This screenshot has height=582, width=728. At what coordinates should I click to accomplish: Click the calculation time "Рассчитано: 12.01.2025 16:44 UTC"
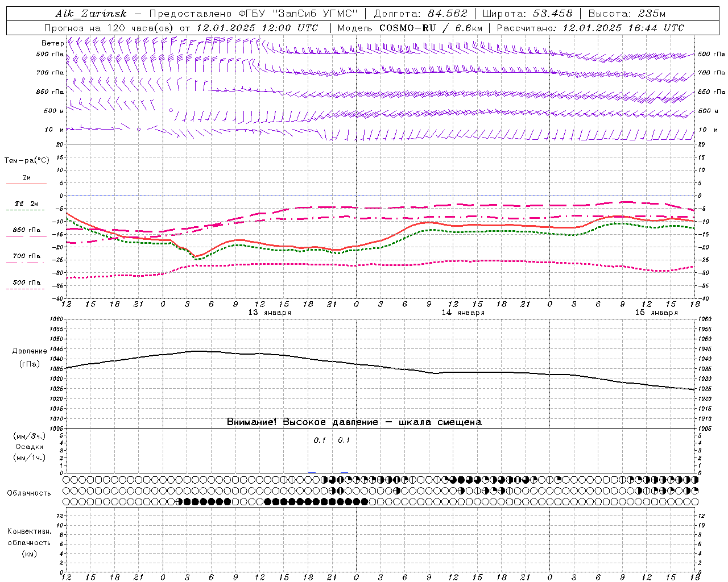590,28
